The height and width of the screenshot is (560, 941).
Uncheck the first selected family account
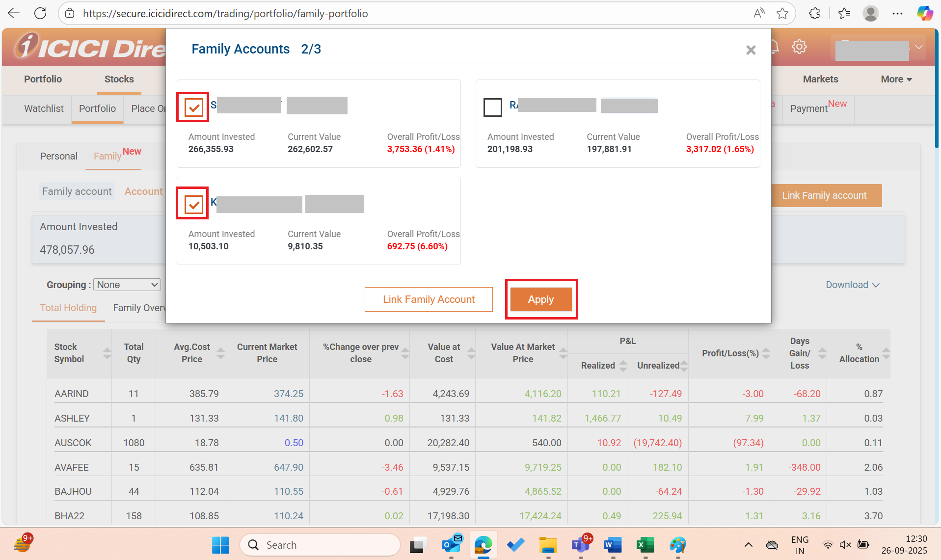pos(194,107)
